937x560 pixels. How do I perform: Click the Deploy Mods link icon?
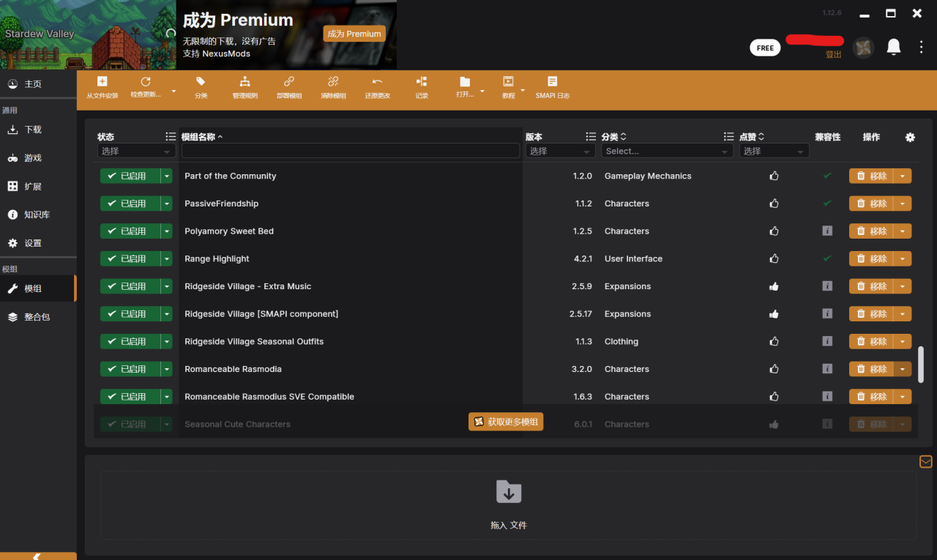pyautogui.click(x=289, y=82)
